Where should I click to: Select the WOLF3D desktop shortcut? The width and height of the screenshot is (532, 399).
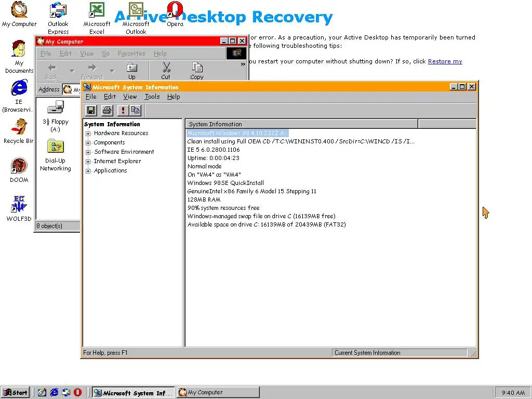tap(19, 209)
